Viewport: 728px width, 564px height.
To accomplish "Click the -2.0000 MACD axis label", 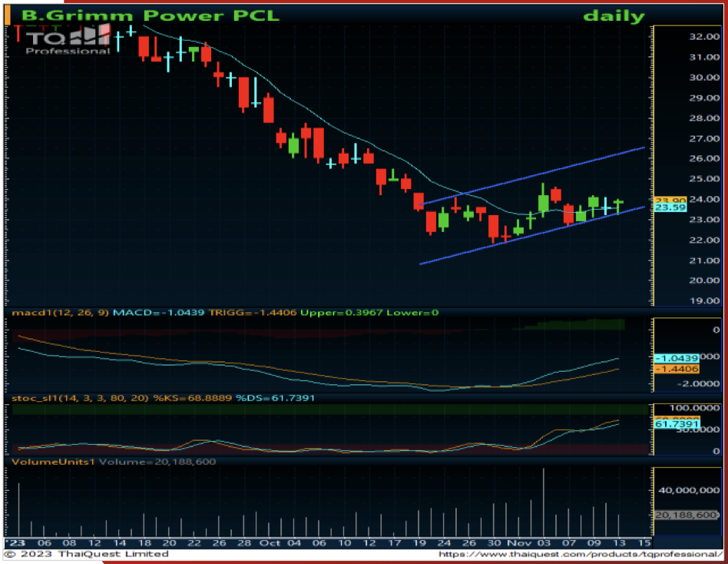I will click(x=698, y=383).
